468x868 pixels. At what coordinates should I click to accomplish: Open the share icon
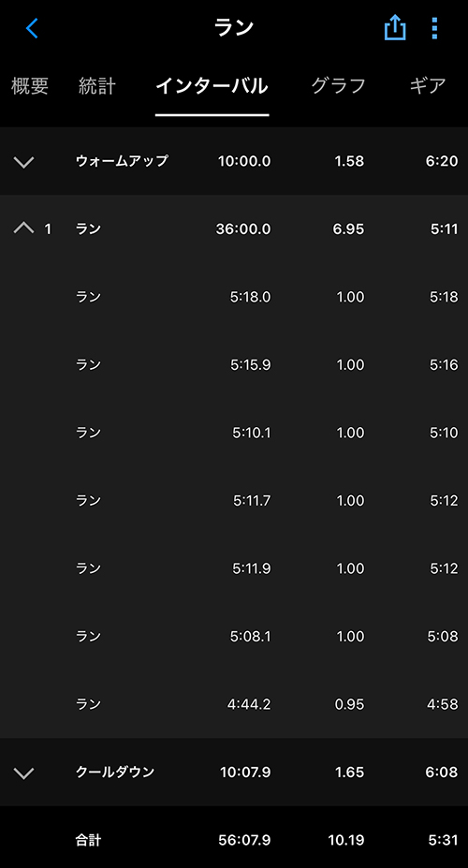click(x=395, y=28)
